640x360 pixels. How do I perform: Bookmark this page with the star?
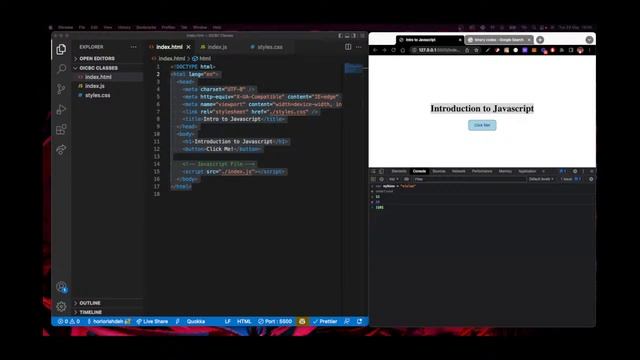click(476, 50)
